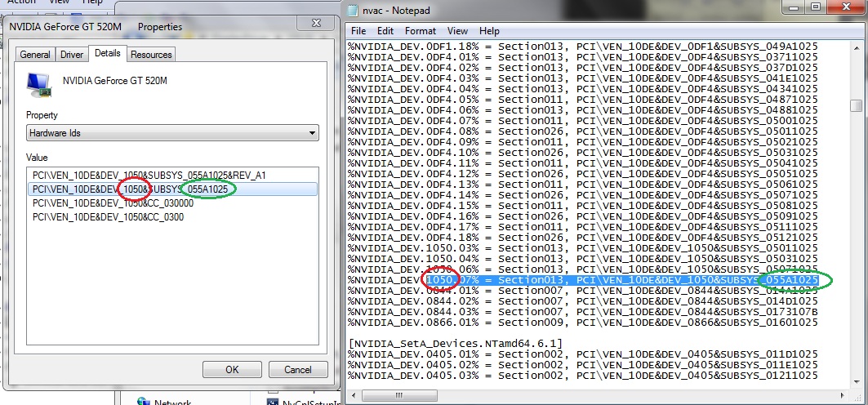This screenshot has height=405, width=868.
Task: Click the %NVIDIA_DEV.0844.02% line
Action: click(x=584, y=301)
